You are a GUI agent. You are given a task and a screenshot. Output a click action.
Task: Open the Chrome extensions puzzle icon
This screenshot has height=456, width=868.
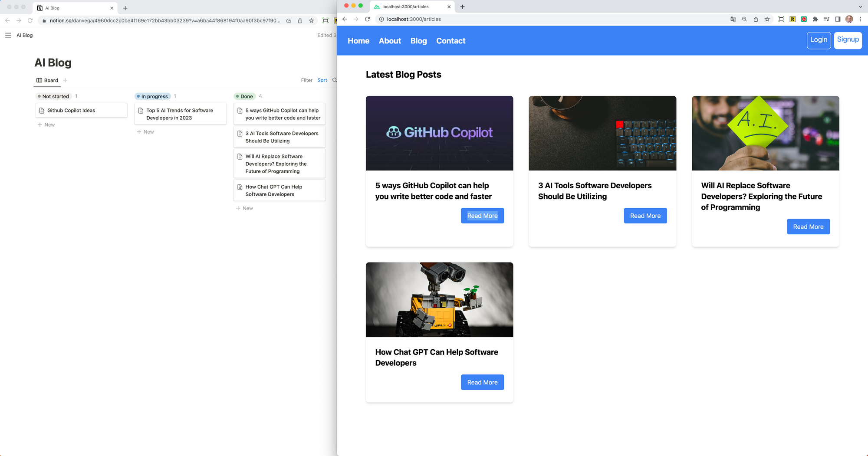coord(815,19)
